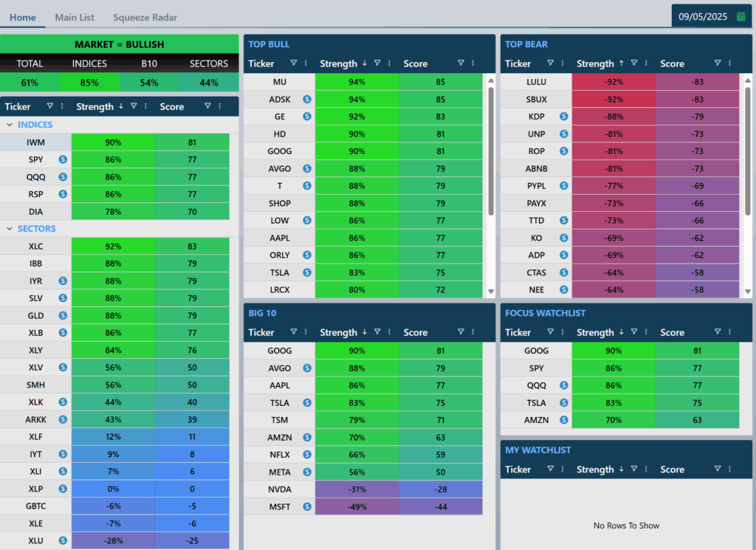Open Ticker column menu dots in Top Bear

[562, 63]
